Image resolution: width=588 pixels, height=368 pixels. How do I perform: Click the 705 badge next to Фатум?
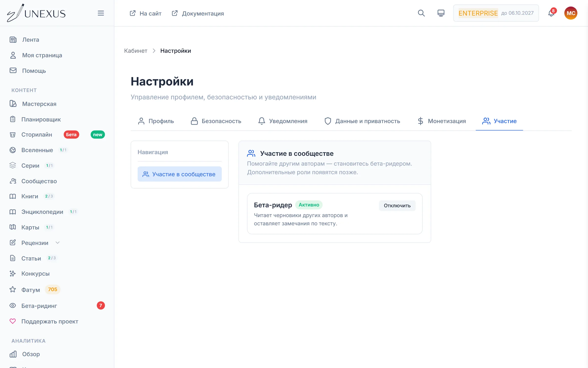(52, 289)
